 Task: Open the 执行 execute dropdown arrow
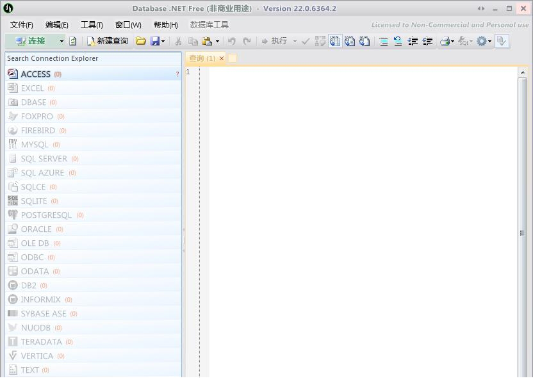[x=295, y=41]
